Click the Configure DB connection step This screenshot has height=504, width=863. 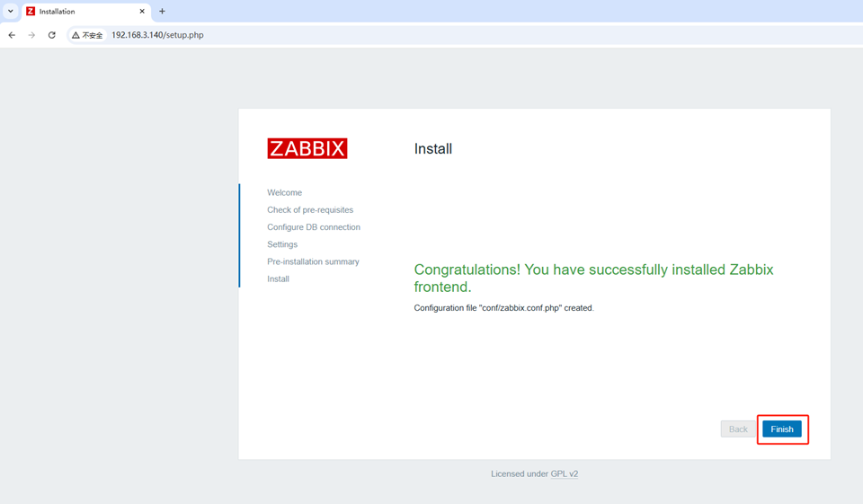point(314,227)
